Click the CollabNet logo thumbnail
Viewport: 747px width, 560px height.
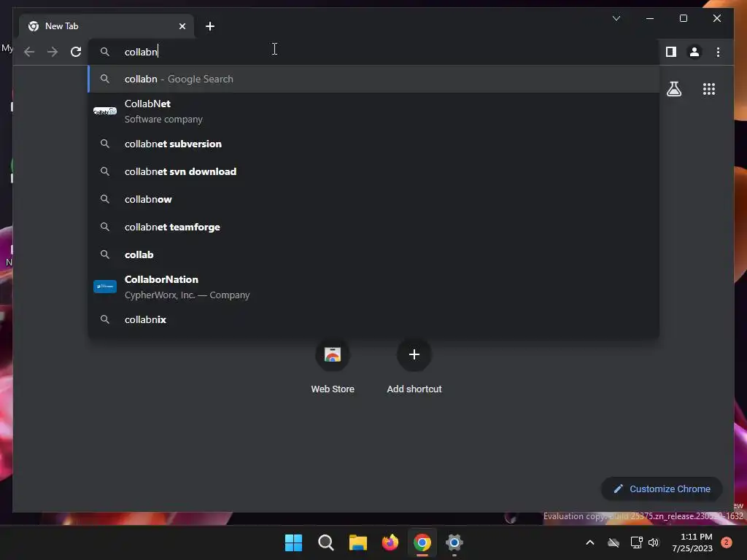click(105, 111)
